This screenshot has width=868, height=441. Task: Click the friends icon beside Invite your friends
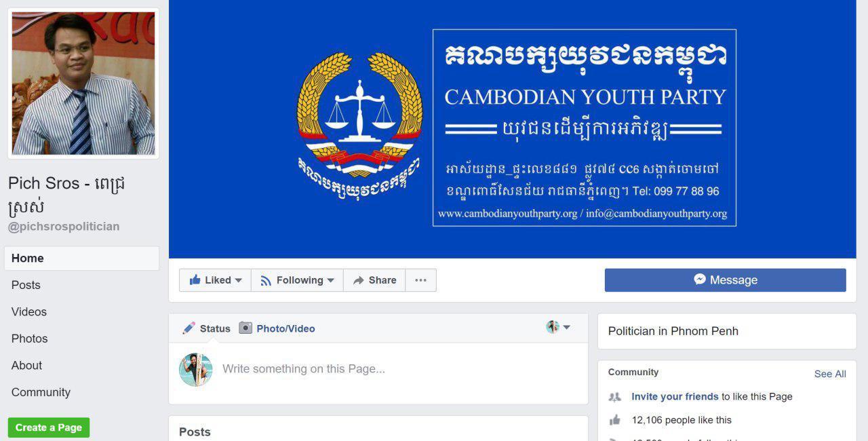point(615,397)
